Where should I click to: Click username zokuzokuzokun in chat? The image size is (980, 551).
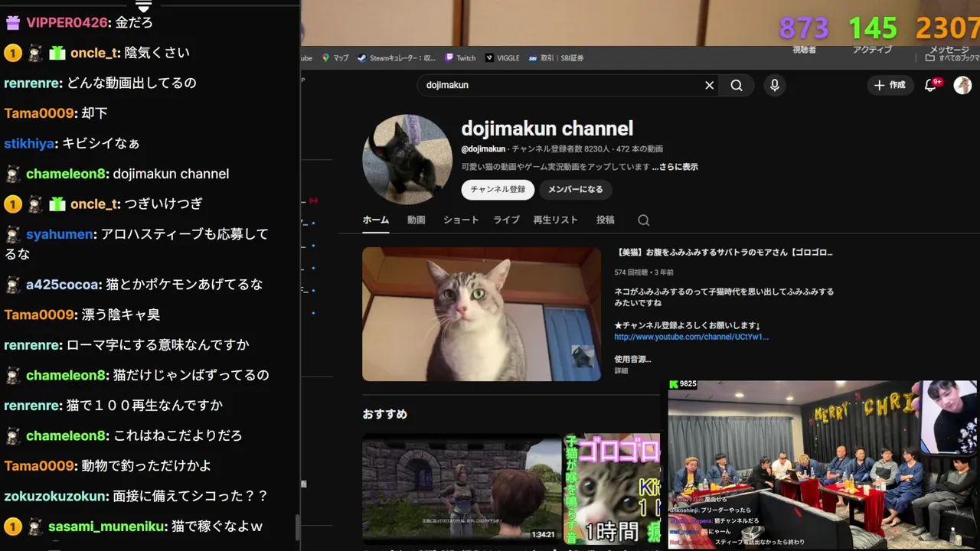click(x=56, y=496)
